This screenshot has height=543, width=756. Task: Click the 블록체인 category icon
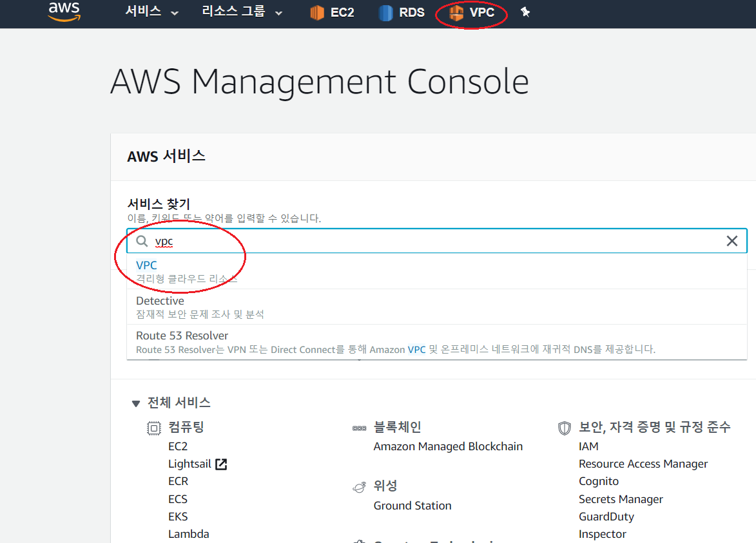(x=359, y=428)
